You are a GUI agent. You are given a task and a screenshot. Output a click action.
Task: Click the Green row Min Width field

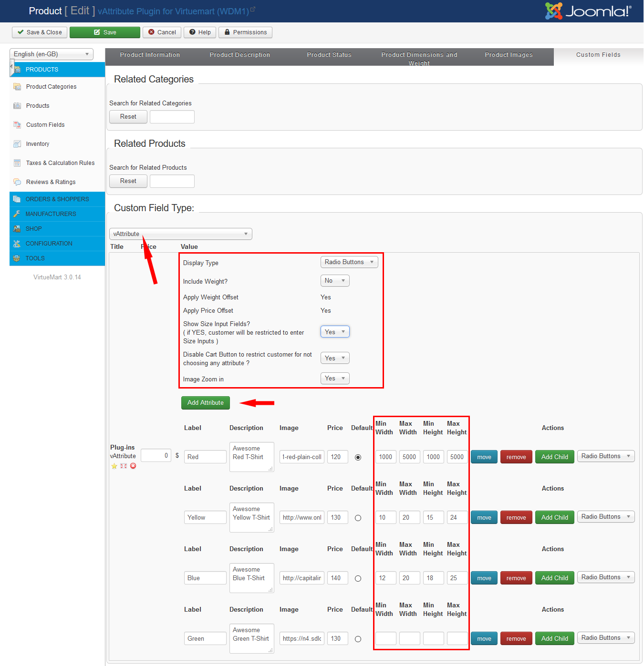click(x=385, y=638)
